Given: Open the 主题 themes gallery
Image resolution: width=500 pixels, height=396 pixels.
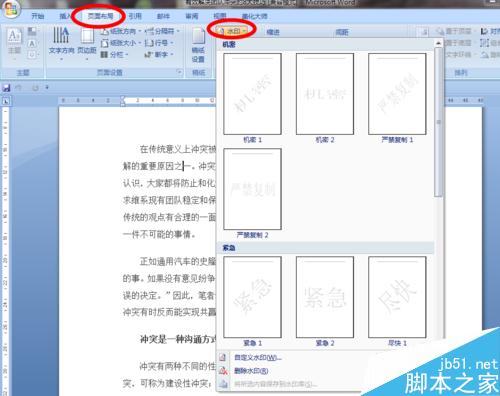Looking at the screenshot, I should click(x=14, y=42).
